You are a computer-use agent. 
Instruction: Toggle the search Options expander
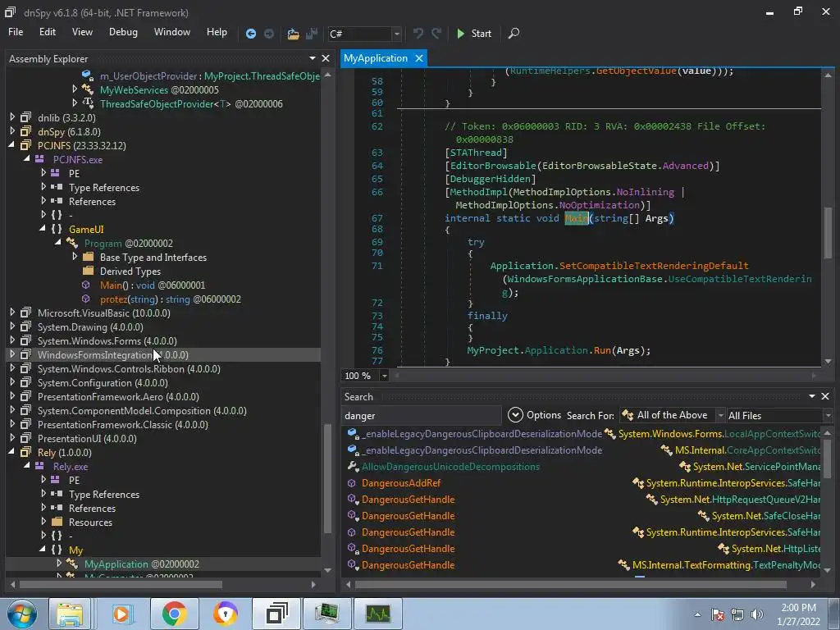(x=515, y=414)
